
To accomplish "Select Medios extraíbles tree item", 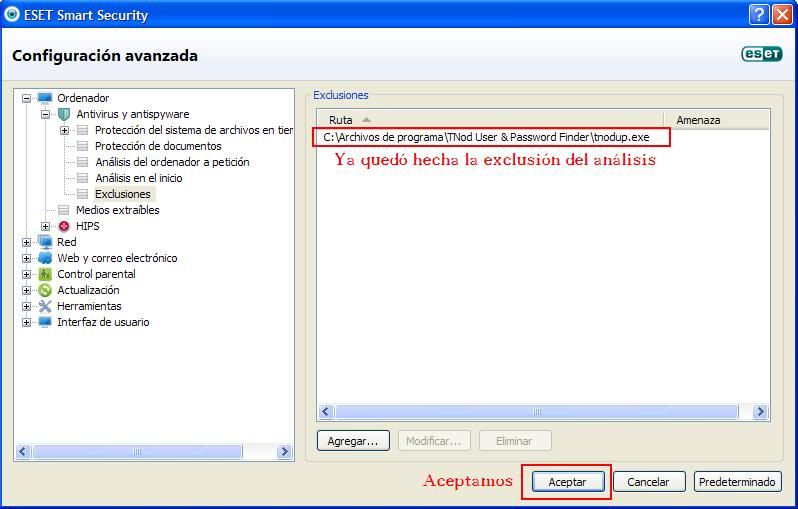I will [118, 210].
